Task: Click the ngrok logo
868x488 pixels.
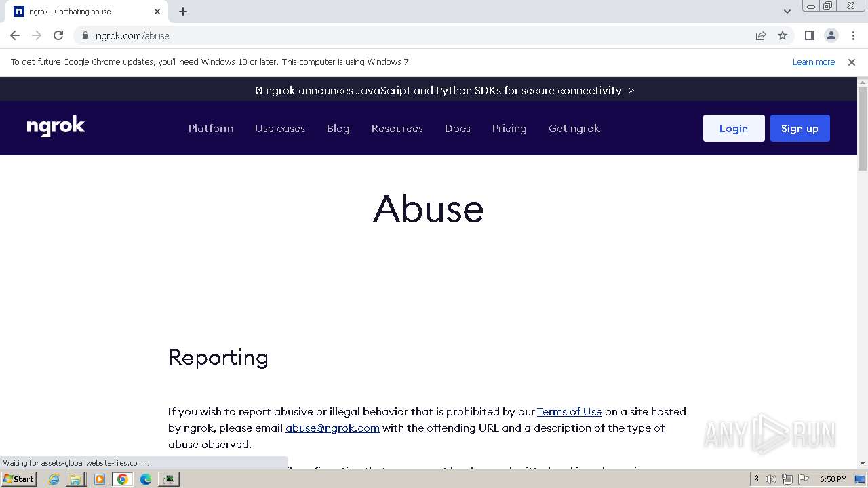Action: point(56,127)
